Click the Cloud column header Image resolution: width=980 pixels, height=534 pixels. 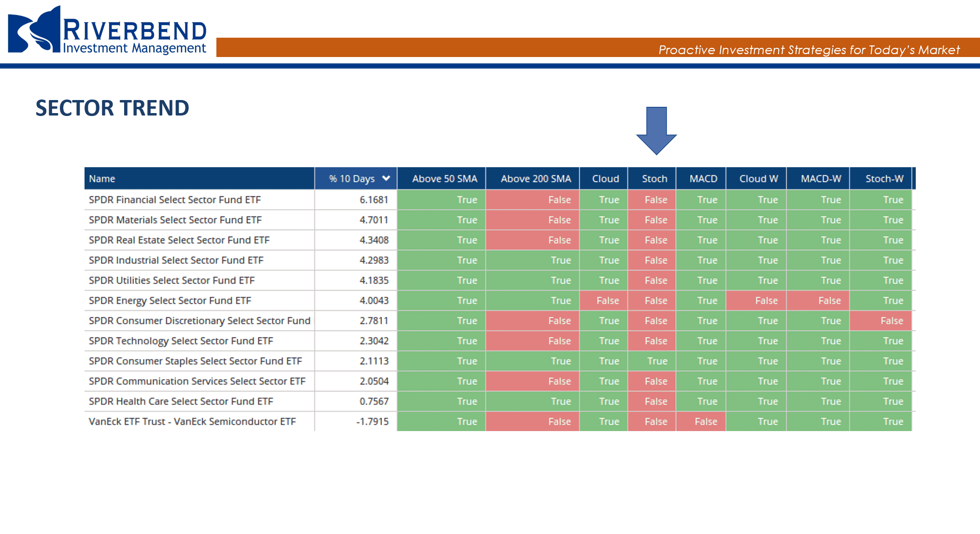(x=604, y=178)
